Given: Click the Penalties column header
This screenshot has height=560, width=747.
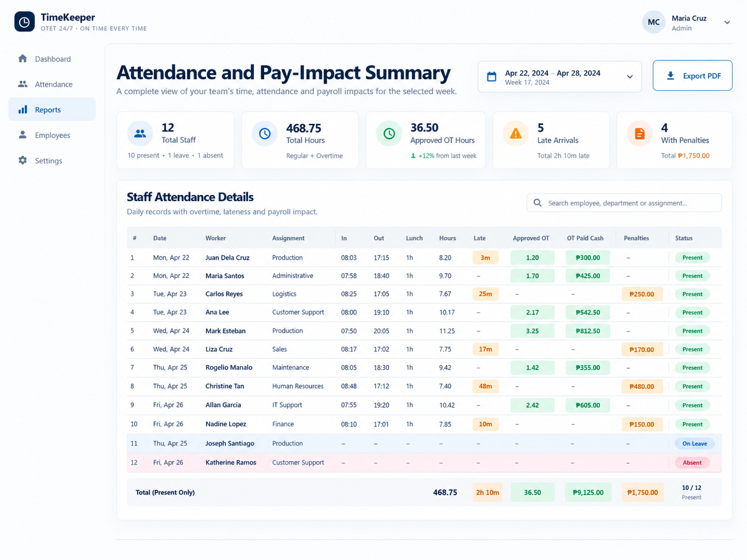Looking at the screenshot, I should pos(637,238).
